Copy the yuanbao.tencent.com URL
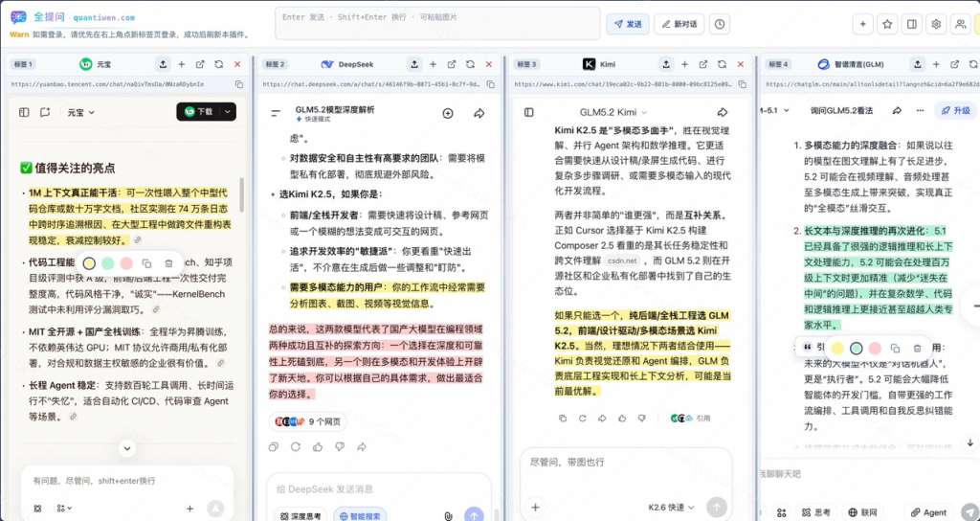980x521 pixels. (238, 84)
